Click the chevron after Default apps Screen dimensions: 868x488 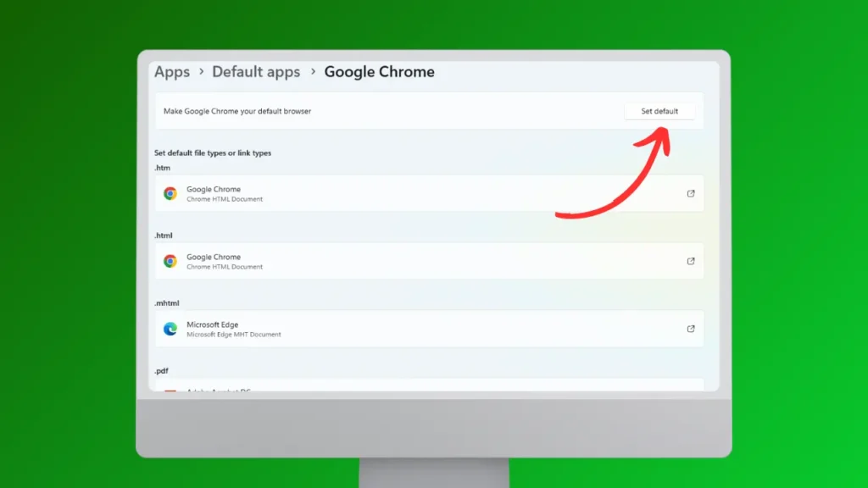[x=313, y=72]
